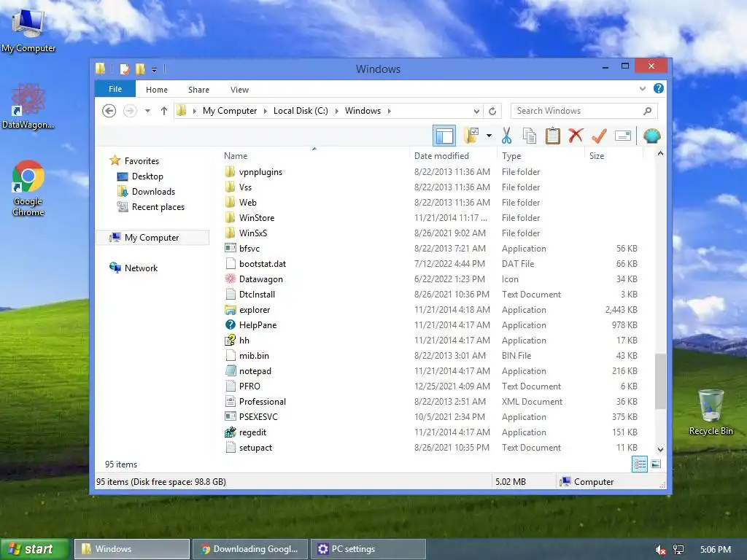Click the muted volume tray icon
Viewport: 747px width, 560px height.
(x=660, y=550)
